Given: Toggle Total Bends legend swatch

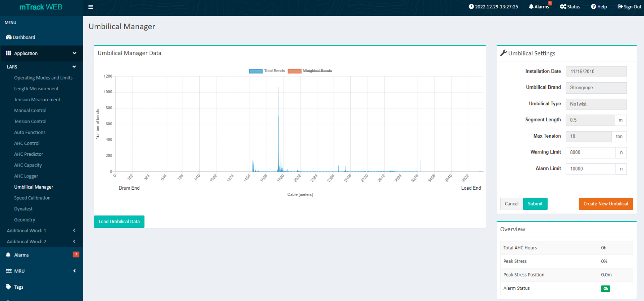Looking at the screenshot, I should [x=255, y=71].
